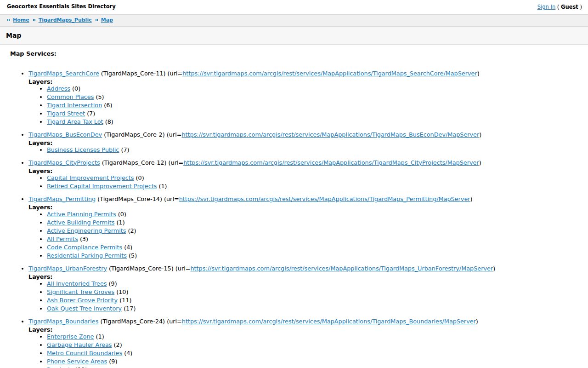Open the TigardMaps_UrbanForestry map service
The width and height of the screenshot is (588, 368).
coord(68,269)
